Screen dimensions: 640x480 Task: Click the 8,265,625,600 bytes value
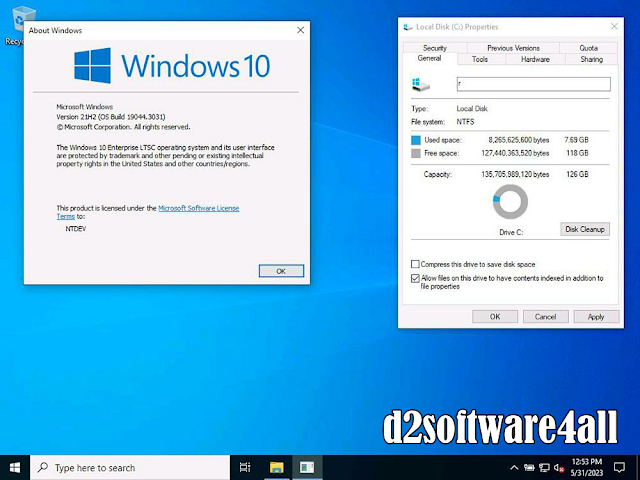click(x=518, y=140)
